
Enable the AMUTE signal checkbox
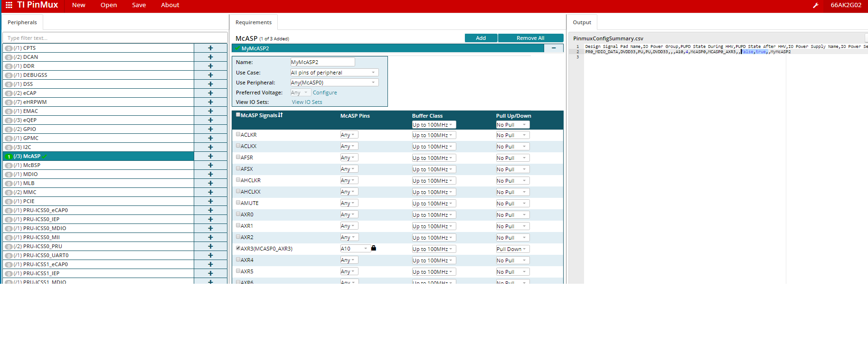click(x=238, y=203)
